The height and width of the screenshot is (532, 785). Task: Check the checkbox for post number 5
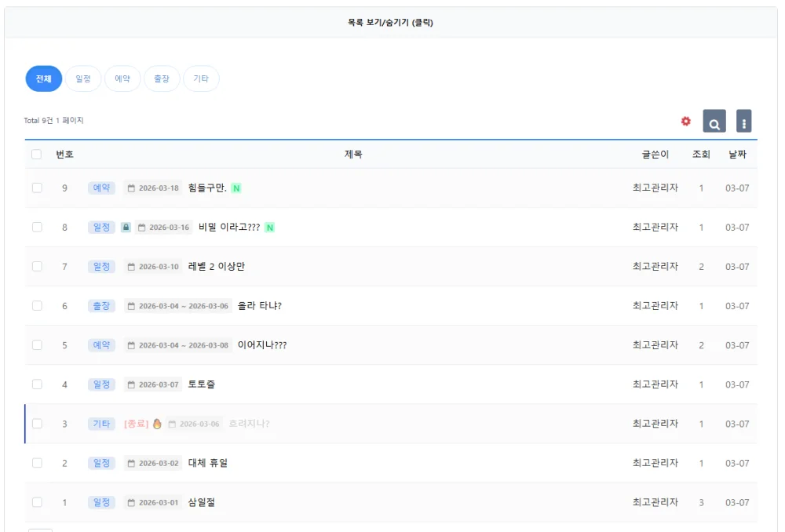[x=37, y=344]
